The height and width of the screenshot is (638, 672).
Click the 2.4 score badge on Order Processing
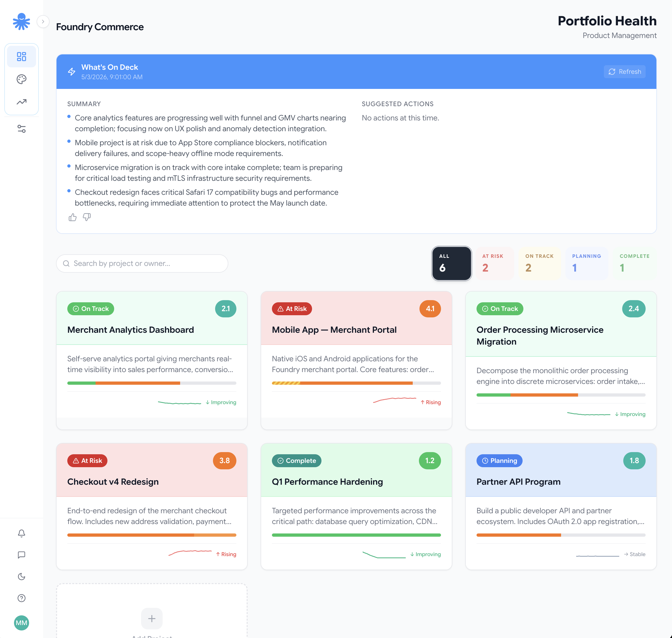click(633, 309)
